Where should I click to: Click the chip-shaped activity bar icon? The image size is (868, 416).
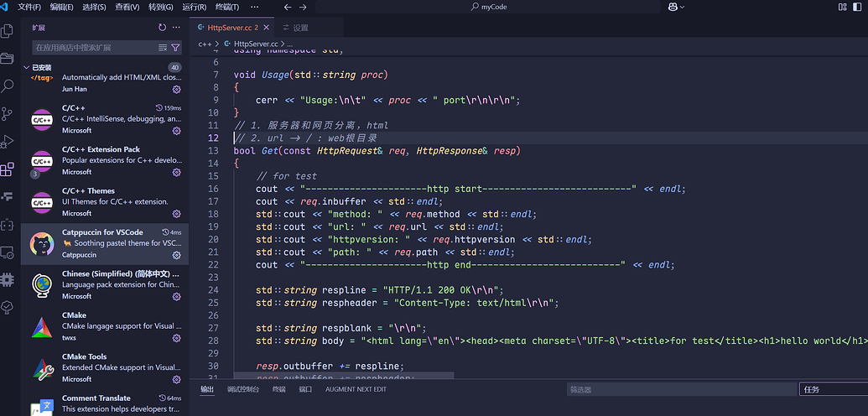(x=8, y=279)
